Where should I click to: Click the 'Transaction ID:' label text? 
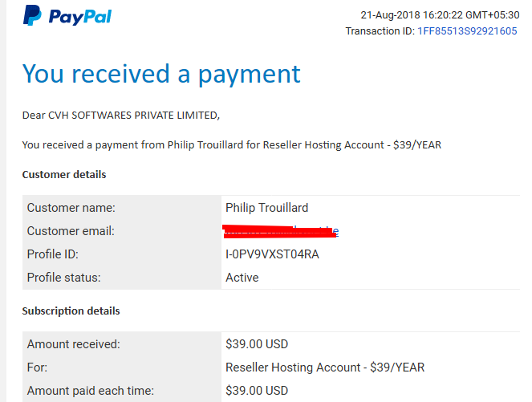point(380,30)
